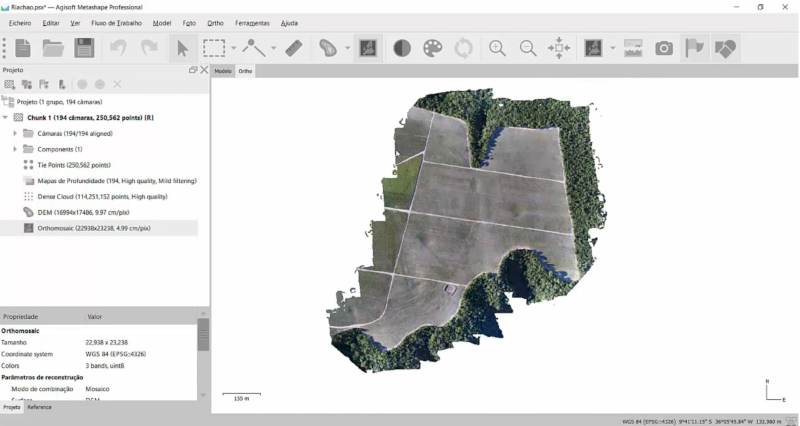Image resolution: width=800 pixels, height=426 pixels.
Task: Select the arrow navigation pointer tool
Action: point(182,48)
